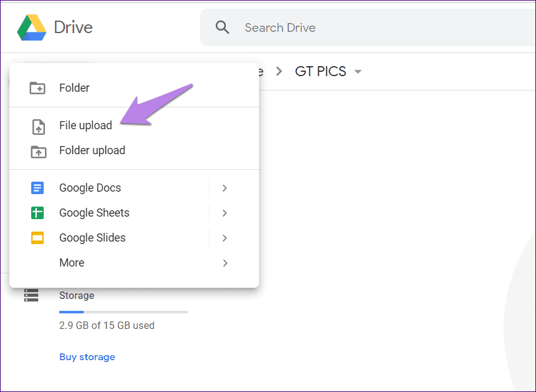The width and height of the screenshot is (536, 392).
Task: Click the blue Google Docs icon
Action: [37, 188]
